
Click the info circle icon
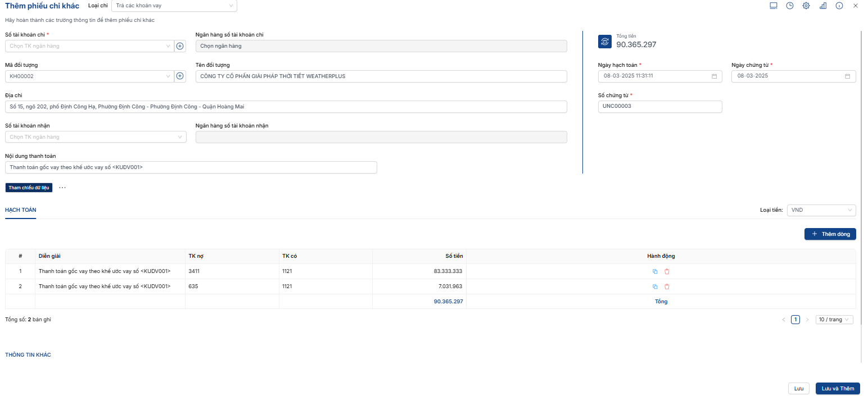[x=839, y=6]
